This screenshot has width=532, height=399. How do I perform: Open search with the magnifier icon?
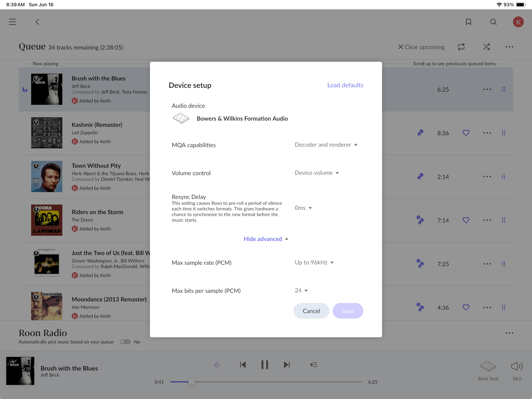tap(493, 22)
